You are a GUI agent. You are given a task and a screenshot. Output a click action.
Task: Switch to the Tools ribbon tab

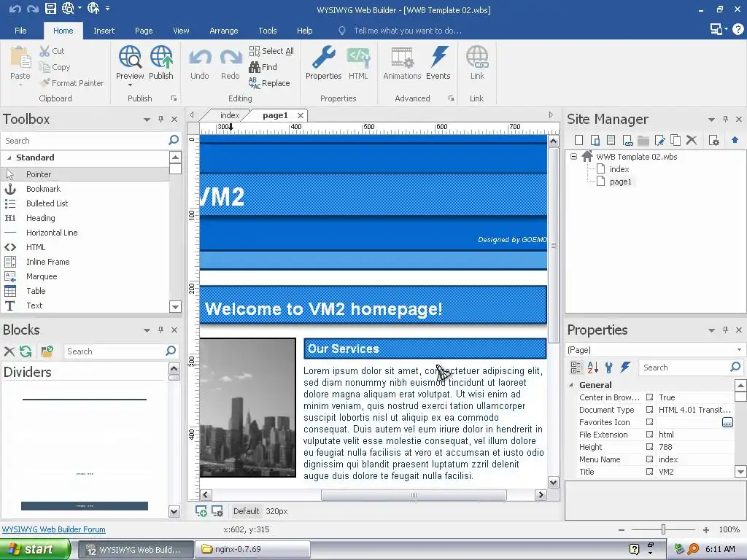pos(267,31)
